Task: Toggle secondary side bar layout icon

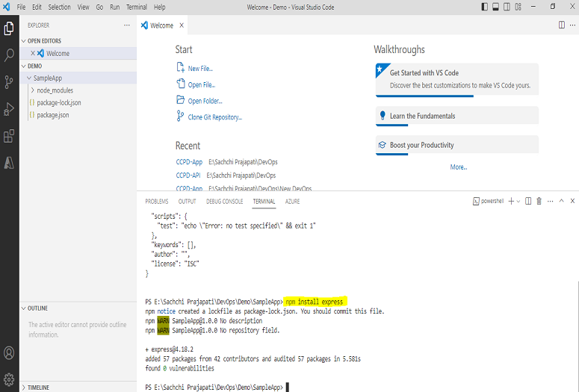Action: (507, 7)
